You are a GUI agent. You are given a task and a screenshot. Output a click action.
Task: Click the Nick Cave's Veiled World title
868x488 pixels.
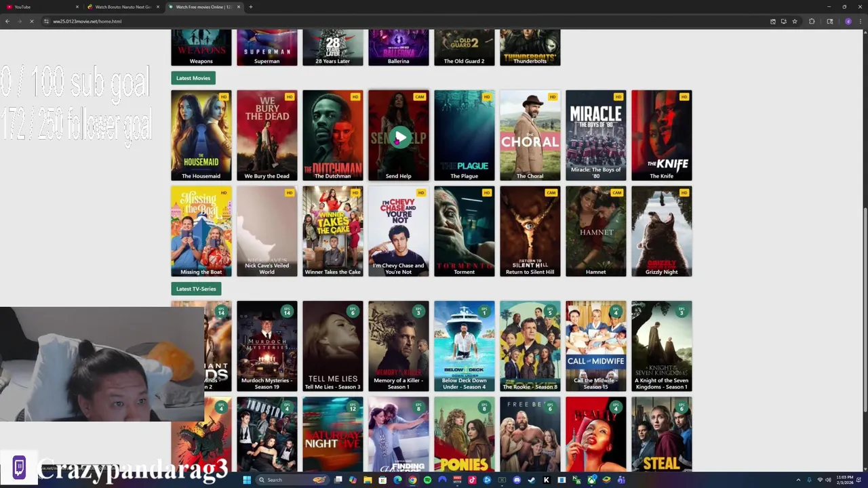(x=267, y=268)
